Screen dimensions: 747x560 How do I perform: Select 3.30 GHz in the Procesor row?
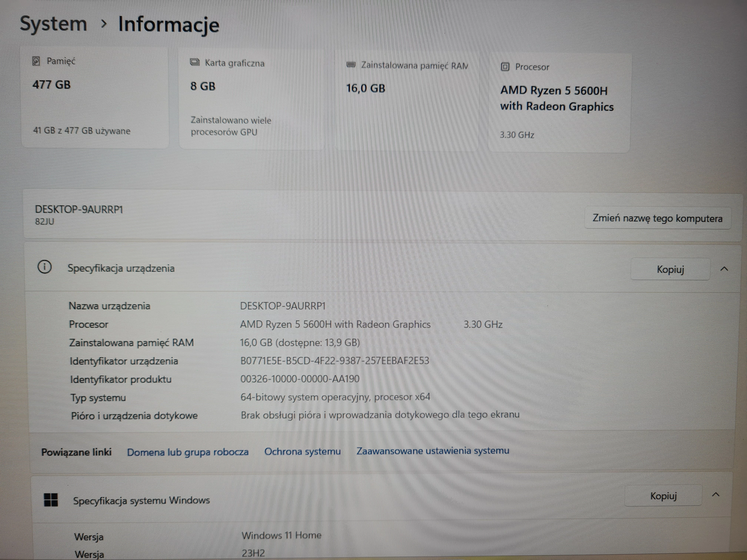click(483, 324)
